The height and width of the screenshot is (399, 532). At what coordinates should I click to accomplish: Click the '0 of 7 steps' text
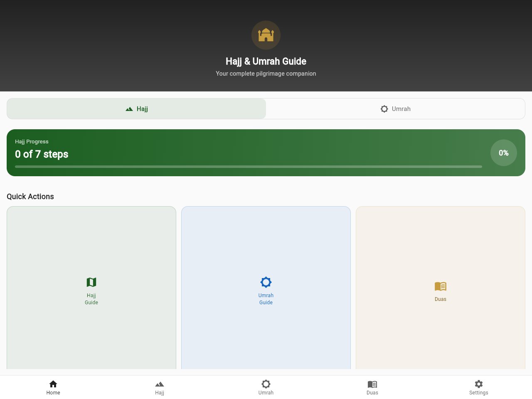point(42,154)
